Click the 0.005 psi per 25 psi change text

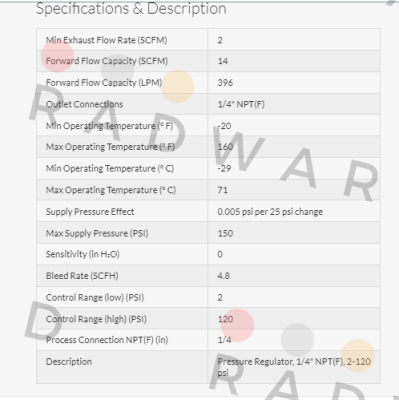270,212
